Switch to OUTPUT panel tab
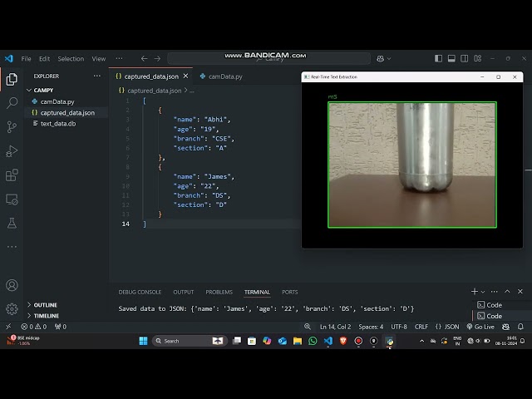 coord(184,292)
